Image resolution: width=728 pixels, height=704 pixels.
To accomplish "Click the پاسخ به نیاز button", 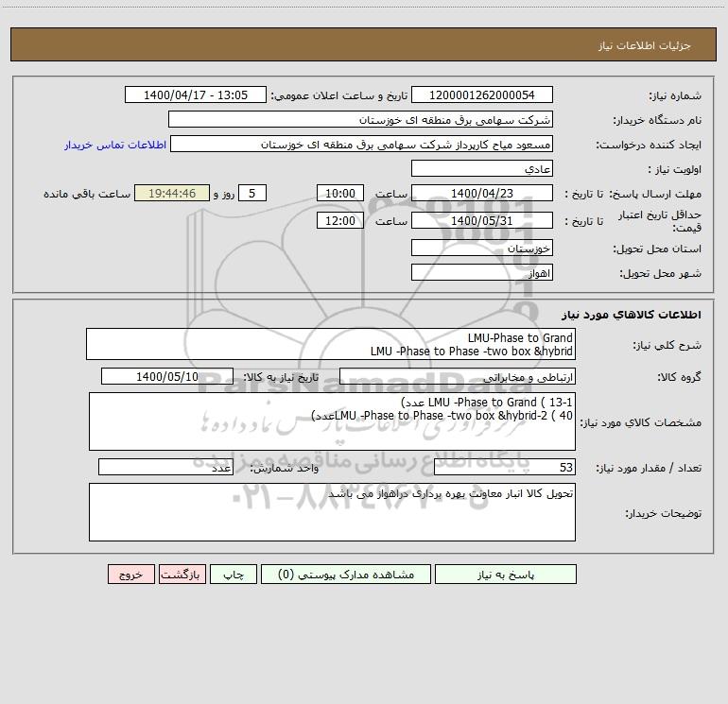I will coord(518,575).
